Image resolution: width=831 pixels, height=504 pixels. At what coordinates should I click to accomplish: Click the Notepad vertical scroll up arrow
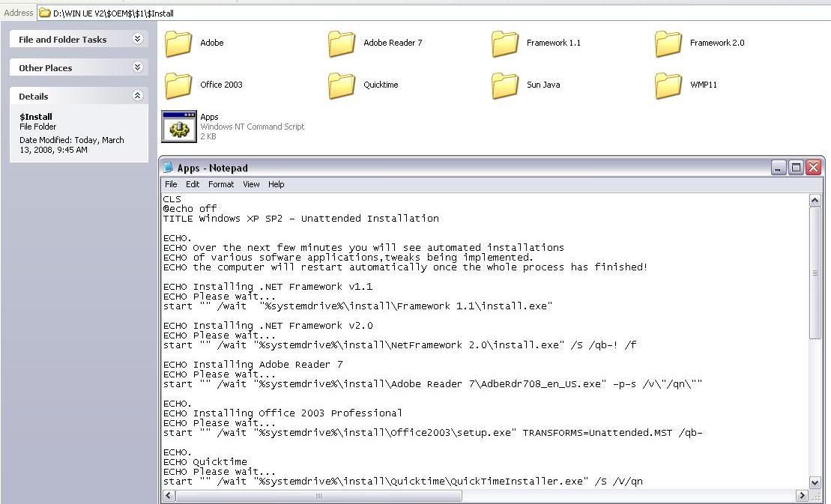click(x=815, y=200)
